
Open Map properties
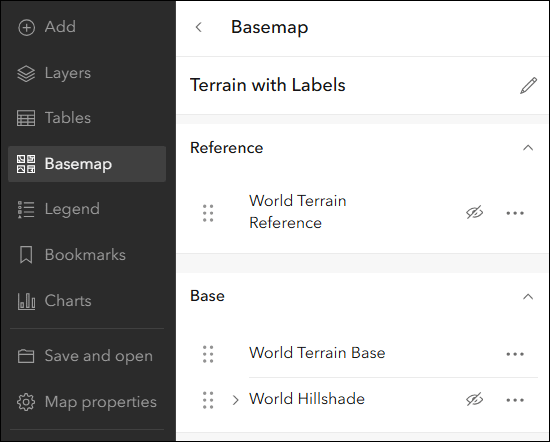pyautogui.click(x=87, y=402)
